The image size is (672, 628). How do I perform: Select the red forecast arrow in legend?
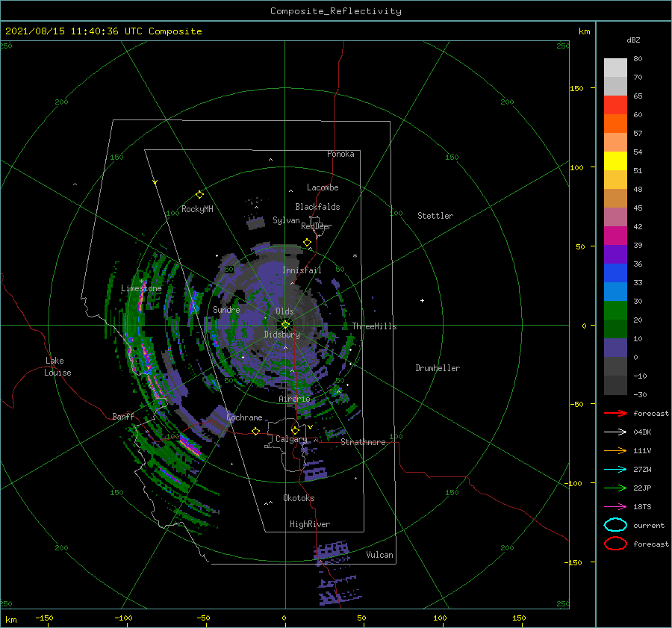click(615, 413)
